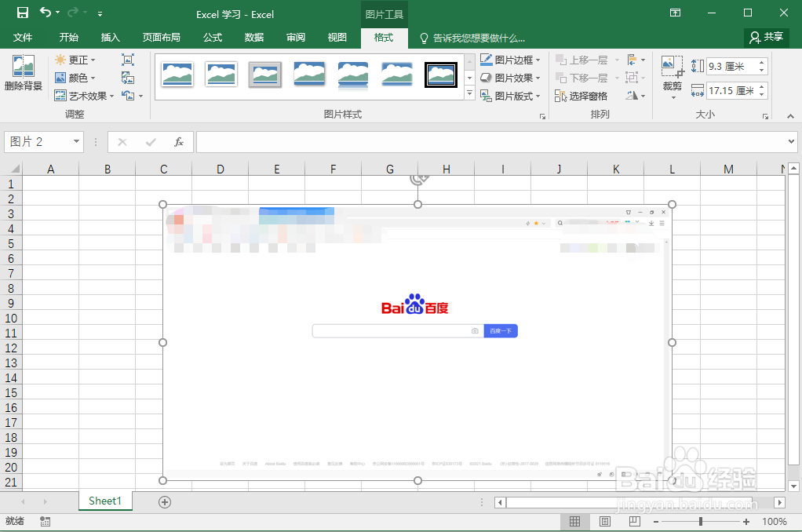This screenshot has width=802, height=532.
Task: Click the Remove Background button
Action: (x=24, y=73)
